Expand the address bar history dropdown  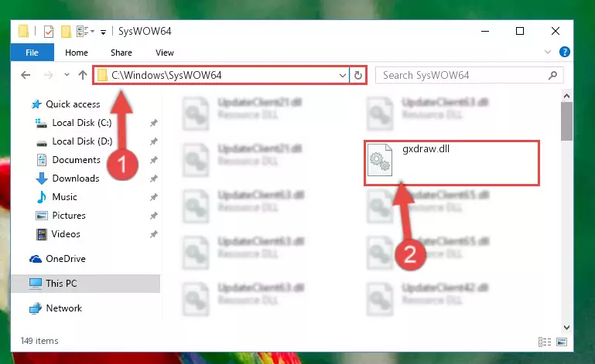coord(343,75)
